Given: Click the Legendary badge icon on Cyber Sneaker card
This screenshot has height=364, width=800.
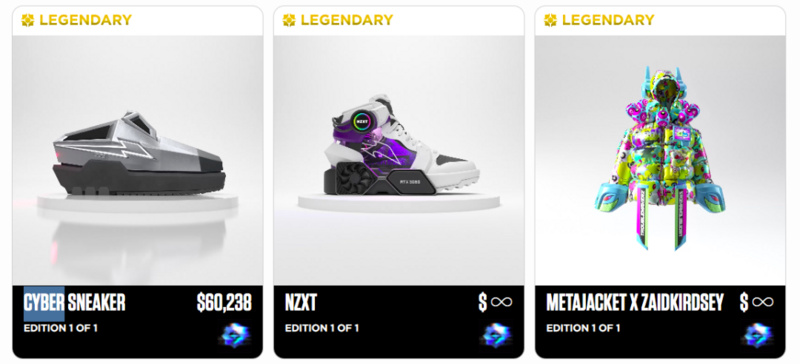Looking at the screenshot, I should (28, 20).
